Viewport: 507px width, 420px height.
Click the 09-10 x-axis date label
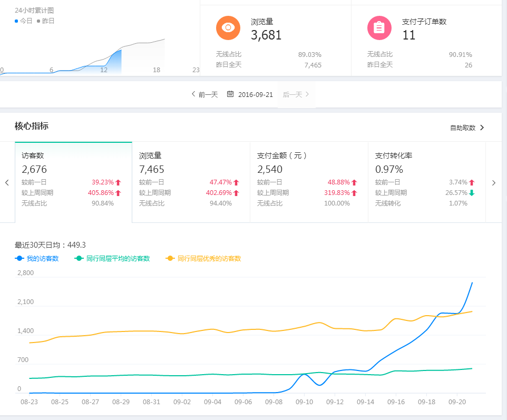point(304,402)
